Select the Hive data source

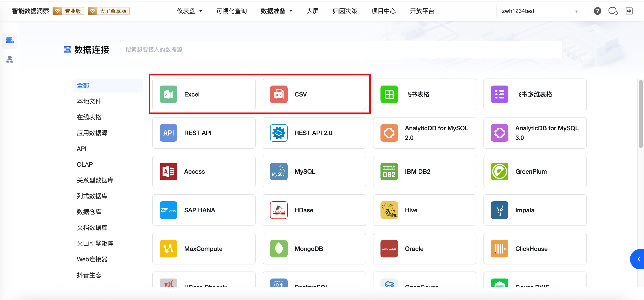click(x=424, y=210)
